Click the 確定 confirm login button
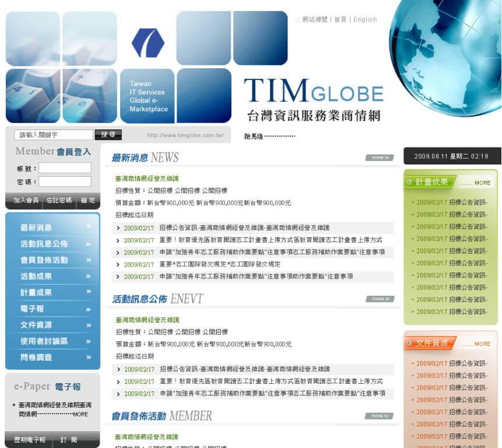502x448 pixels. point(88,201)
